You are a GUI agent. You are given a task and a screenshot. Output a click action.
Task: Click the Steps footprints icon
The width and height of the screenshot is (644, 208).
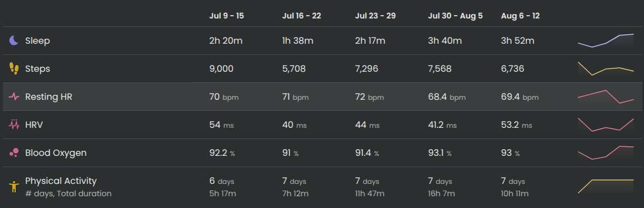click(14, 69)
